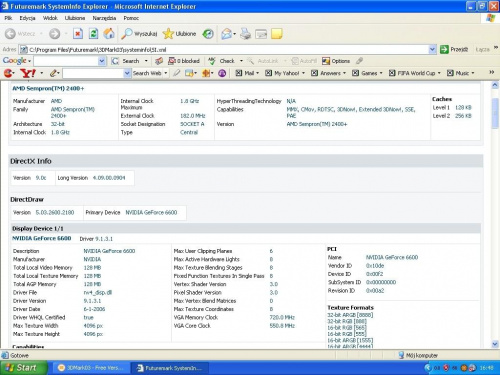This screenshot has height=375, width=500.
Task: Click the Yahoo toolbar overflow chevron
Action: [x=492, y=72]
